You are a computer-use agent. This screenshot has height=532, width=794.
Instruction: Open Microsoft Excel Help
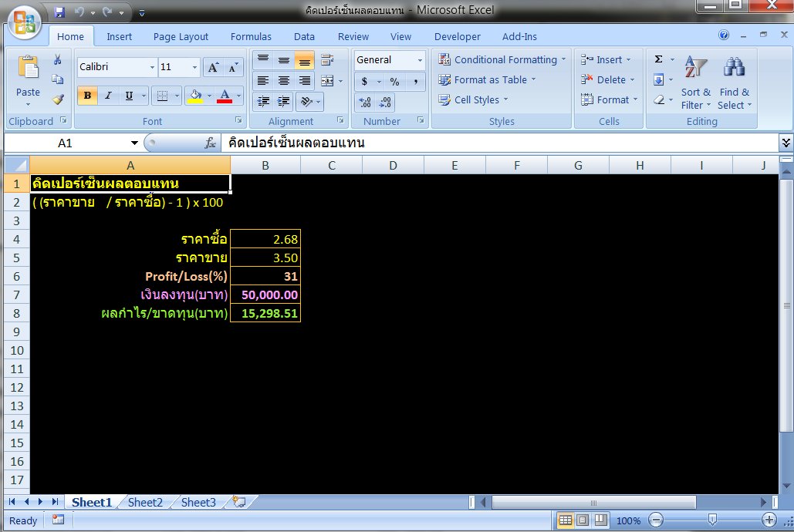pos(724,35)
